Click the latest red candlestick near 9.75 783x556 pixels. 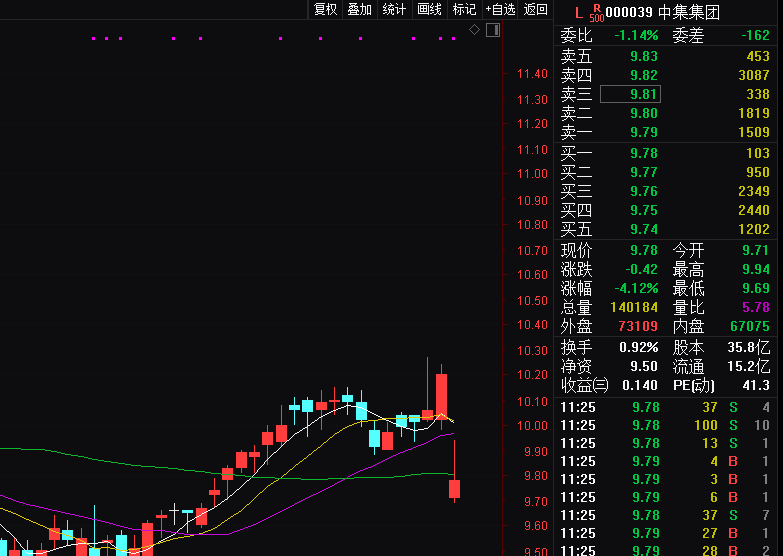pos(454,489)
